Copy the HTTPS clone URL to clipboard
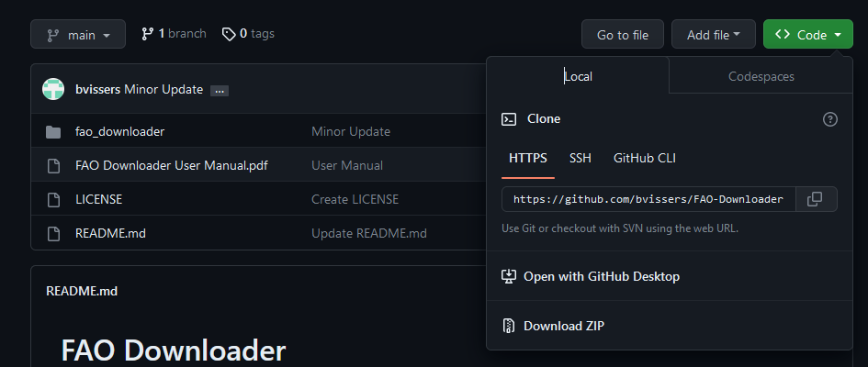 click(814, 199)
